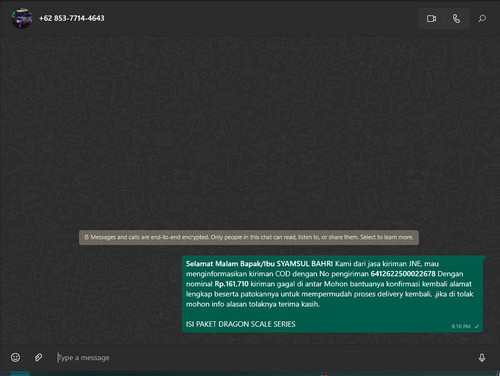Click the Rp.161,710 amount in message
This screenshot has height=376, width=500.
(231, 284)
